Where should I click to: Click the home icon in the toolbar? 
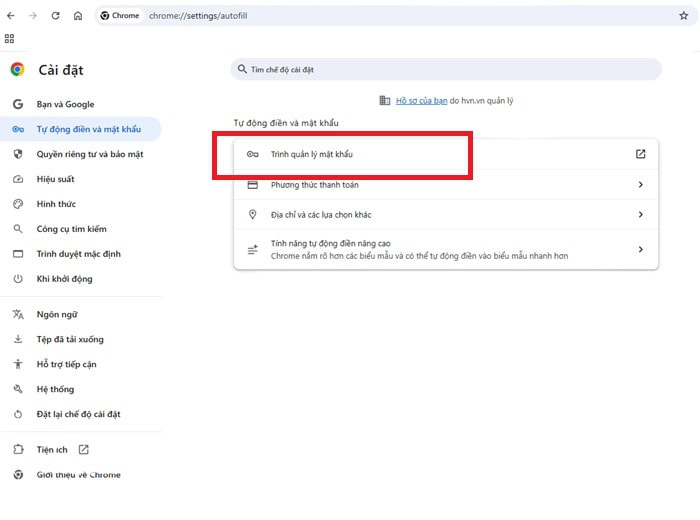(78, 16)
